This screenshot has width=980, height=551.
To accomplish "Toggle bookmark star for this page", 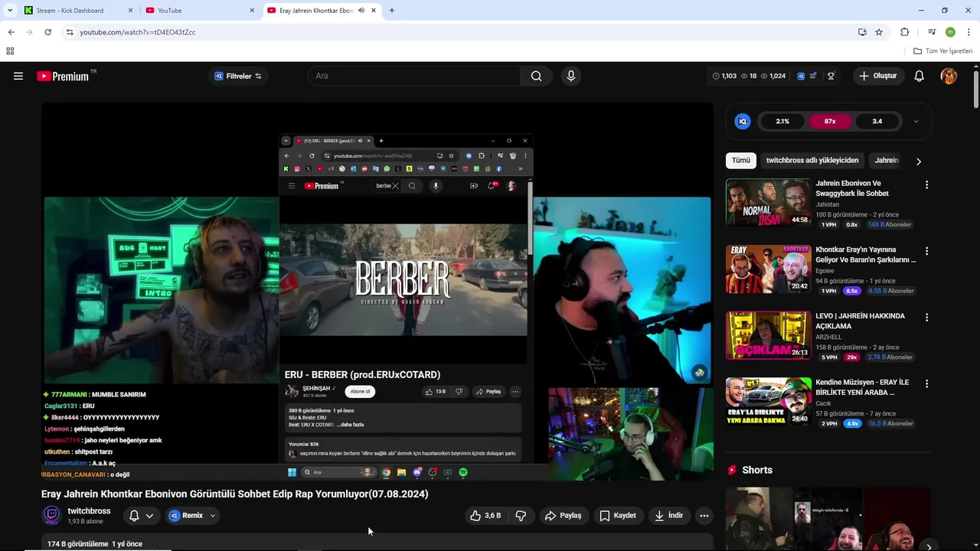I will [879, 32].
